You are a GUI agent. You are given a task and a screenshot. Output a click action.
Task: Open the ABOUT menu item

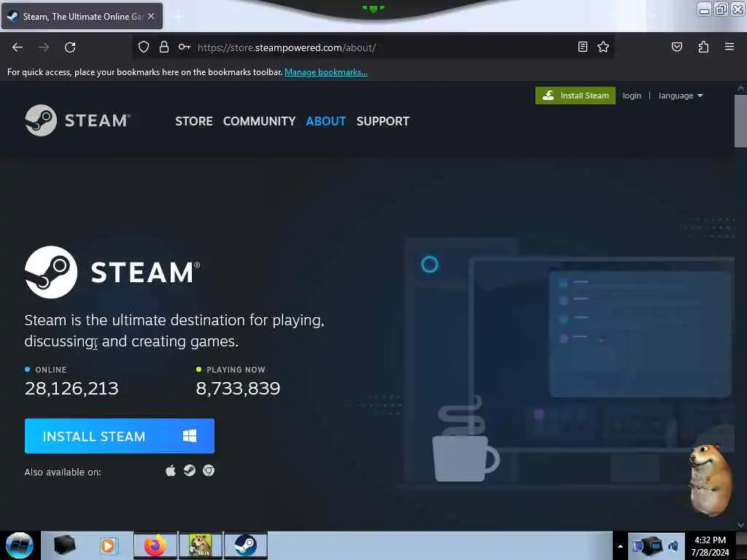click(326, 122)
